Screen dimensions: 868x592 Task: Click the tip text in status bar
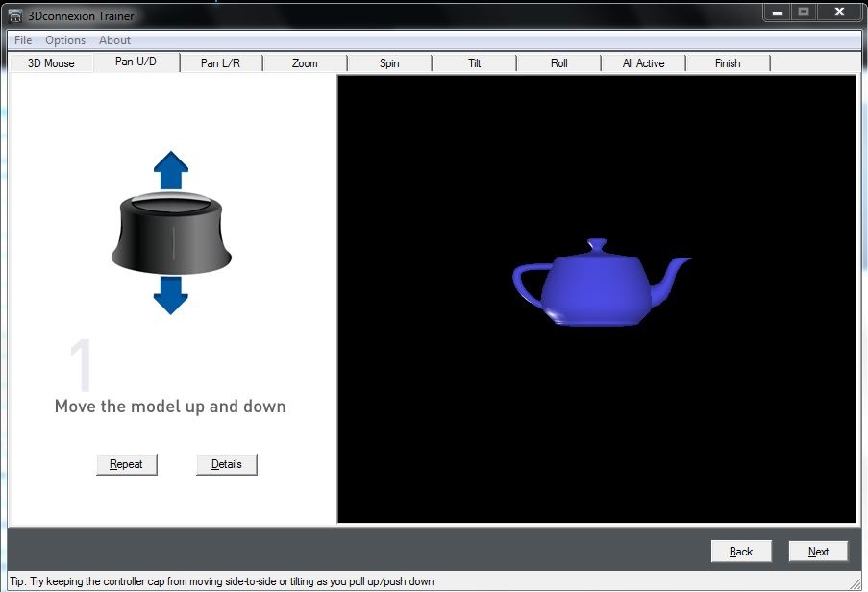tap(222, 581)
